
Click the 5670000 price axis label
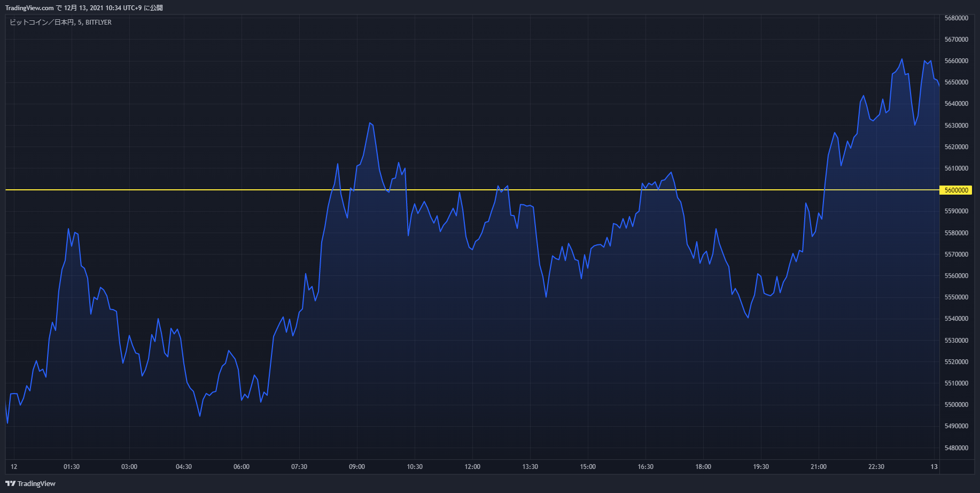click(956, 40)
